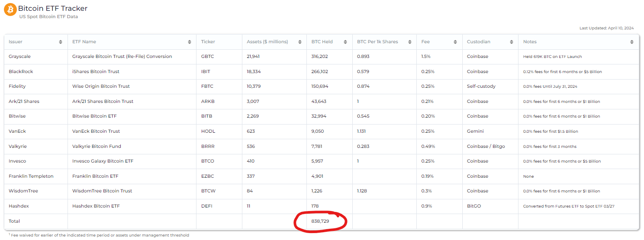
Task: Select the Invesco issuer cell
Action: (x=17, y=161)
